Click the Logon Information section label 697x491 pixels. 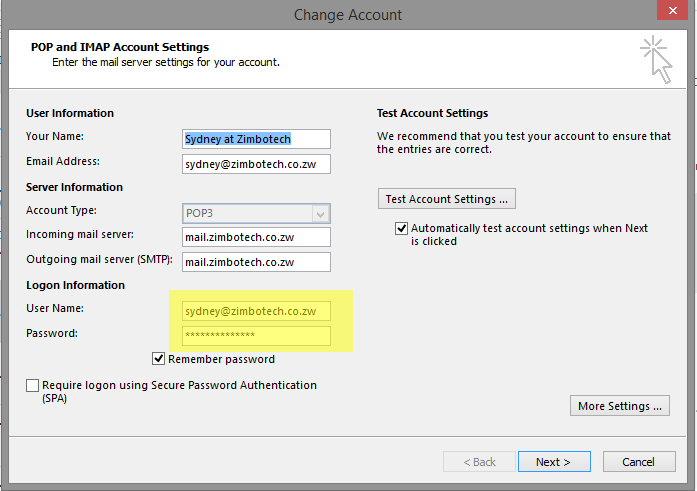click(76, 285)
